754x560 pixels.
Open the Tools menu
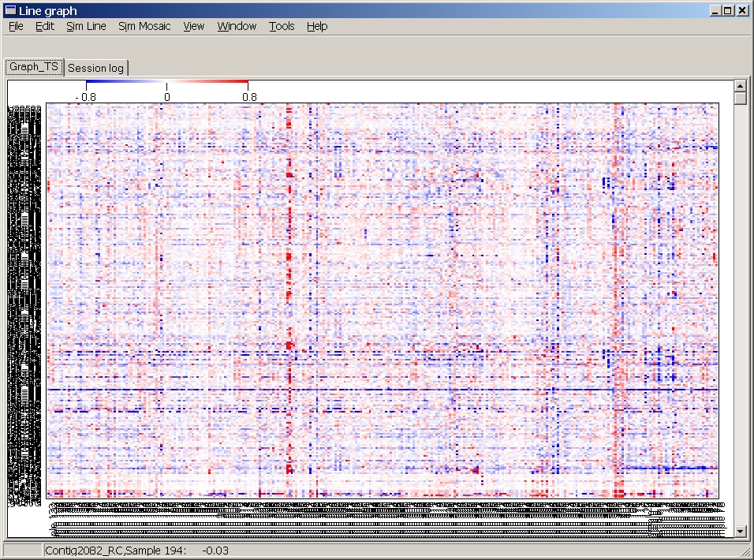[x=282, y=26]
